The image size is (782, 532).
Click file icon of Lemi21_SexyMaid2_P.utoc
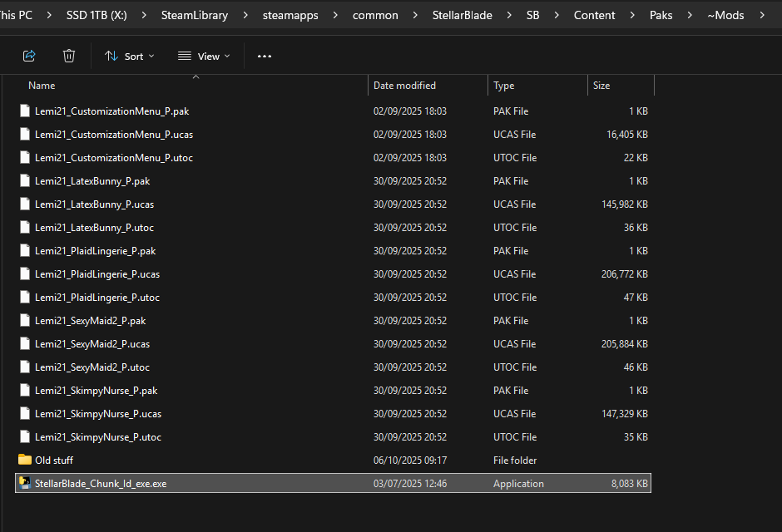coord(24,367)
